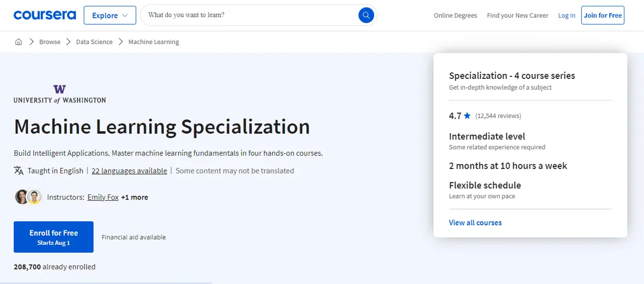Open the 22 languages available link
Viewport: 644px width, 284px height.
pyautogui.click(x=129, y=171)
